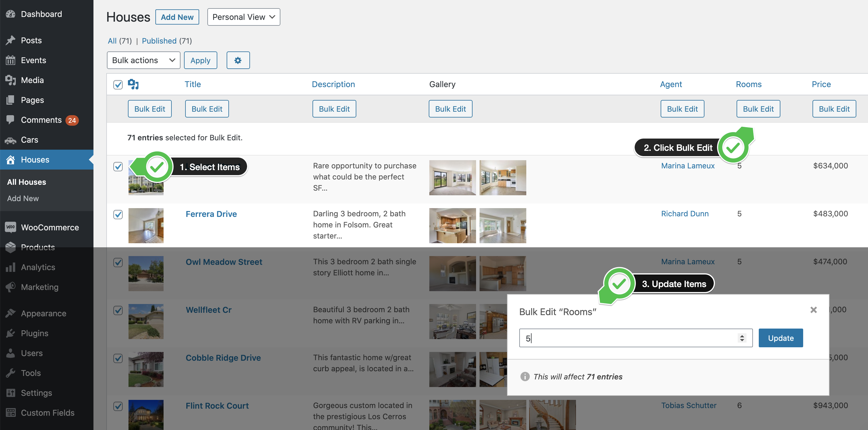Open the Bulk actions dropdown
Viewport: 868px width, 430px height.
tap(143, 61)
